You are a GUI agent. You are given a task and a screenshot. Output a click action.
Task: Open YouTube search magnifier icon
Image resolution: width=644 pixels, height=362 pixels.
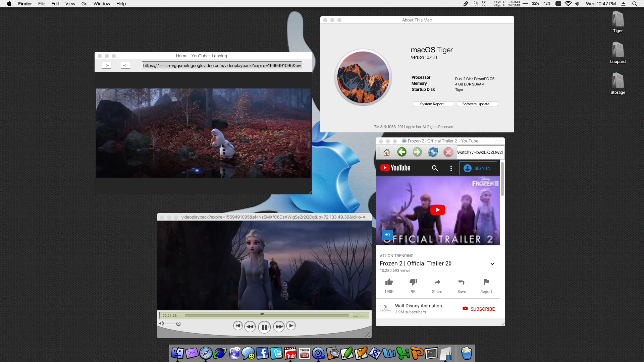click(435, 168)
